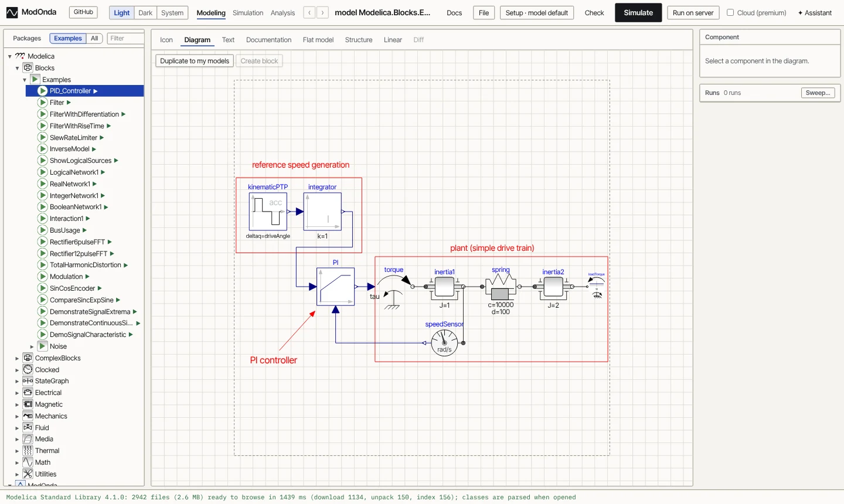Select the speedSensor gauge icon
The width and height of the screenshot is (844, 504).
tap(444, 343)
